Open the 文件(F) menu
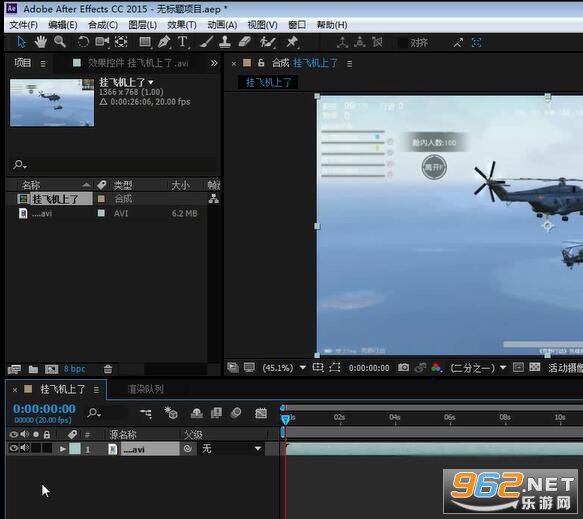This screenshot has height=519, width=583. [23, 25]
